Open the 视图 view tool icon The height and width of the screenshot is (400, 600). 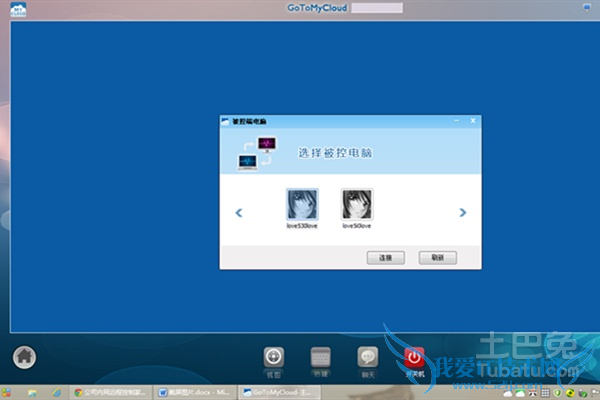click(274, 358)
